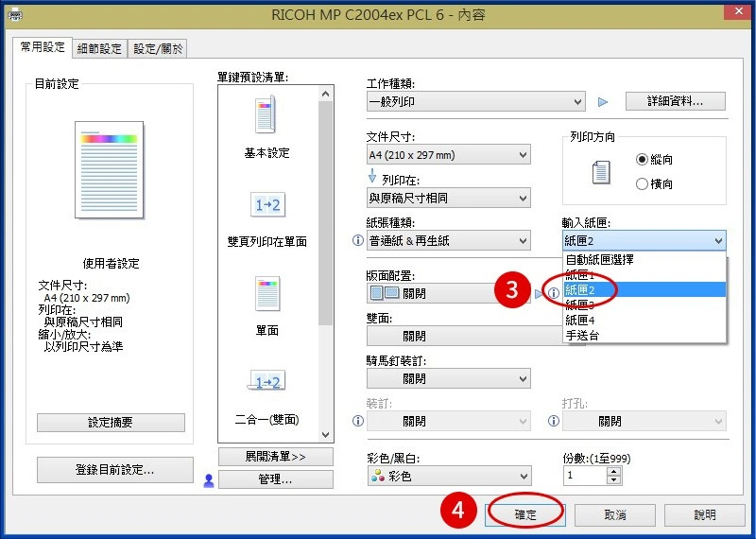Select the 雙頁列印在單面 preset icon

pos(267,204)
